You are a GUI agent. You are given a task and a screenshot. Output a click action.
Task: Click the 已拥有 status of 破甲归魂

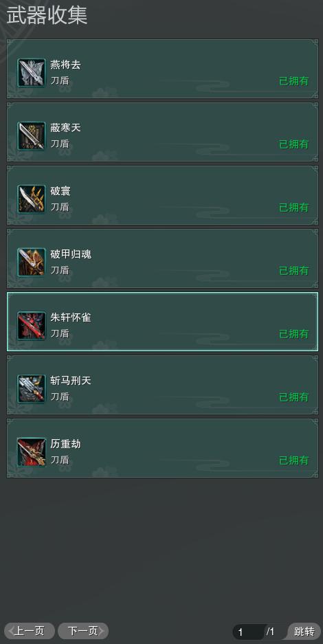click(294, 271)
